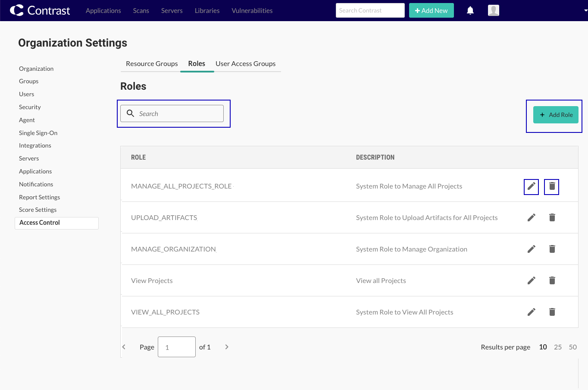Show 25 results per page
The image size is (588, 390).
pyautogui.click(x=557, y=347)
